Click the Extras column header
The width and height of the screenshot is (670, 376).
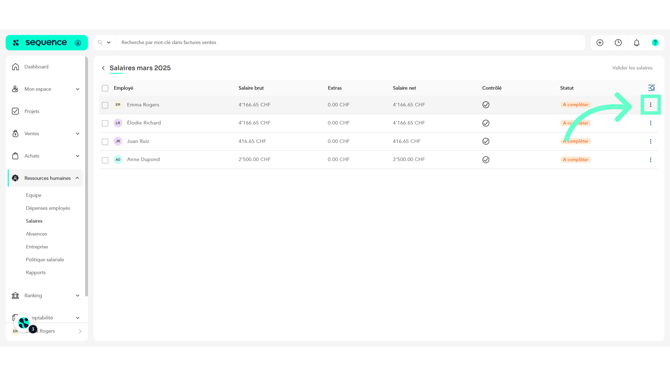pyautogui.click(x=335, y=88)
